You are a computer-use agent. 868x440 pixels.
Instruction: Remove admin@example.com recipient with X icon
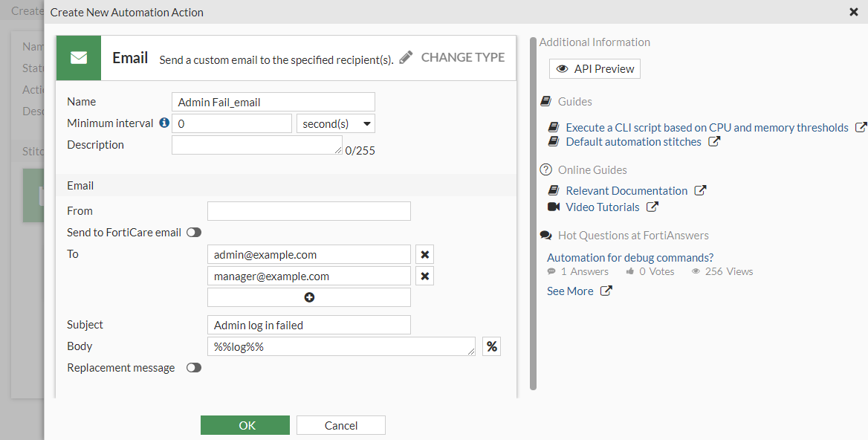(x=424, y=255)
